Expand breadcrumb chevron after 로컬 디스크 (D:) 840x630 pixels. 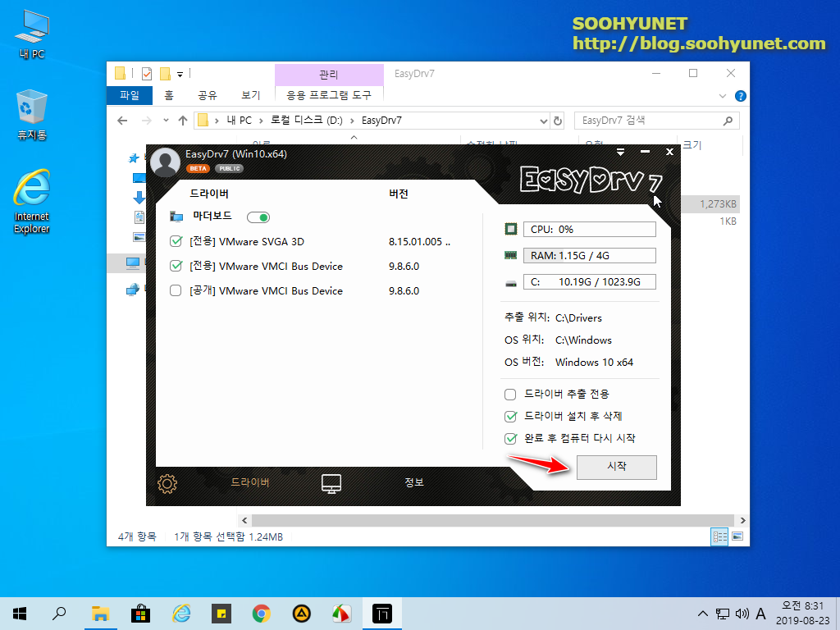click(352, 121)
